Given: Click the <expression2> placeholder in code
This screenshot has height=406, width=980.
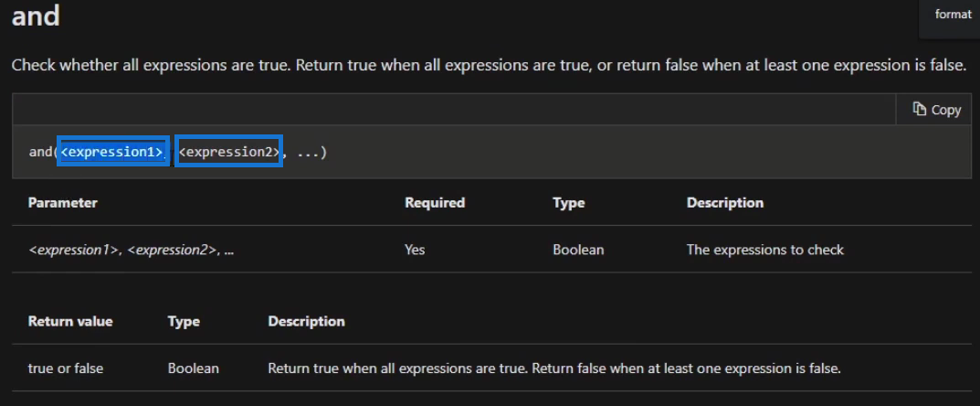Looking at the screenshot, I should point(228,152).
